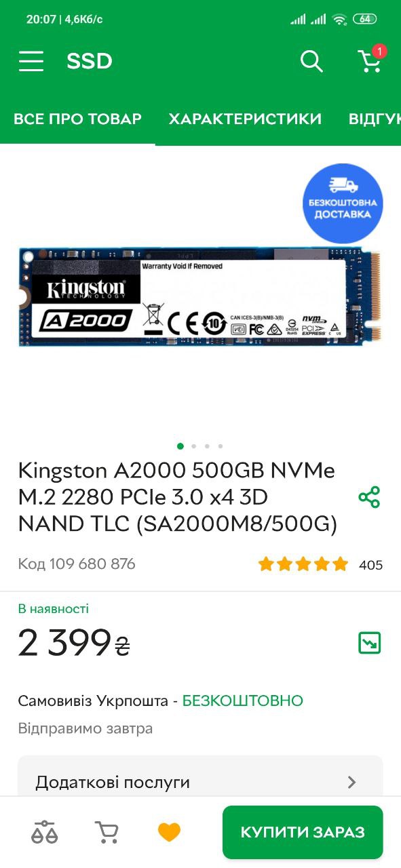
Task: Open the shopping cart in header
Action: click(x=370, y=60)
